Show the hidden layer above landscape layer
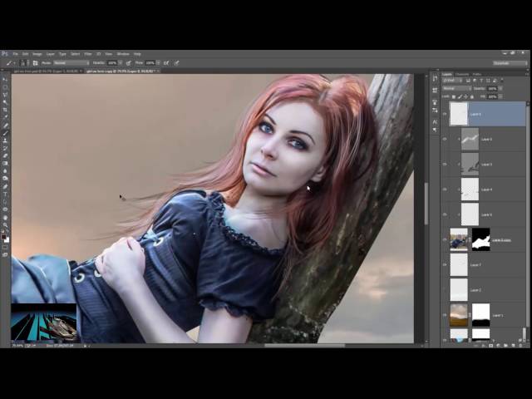 point(445,290)
